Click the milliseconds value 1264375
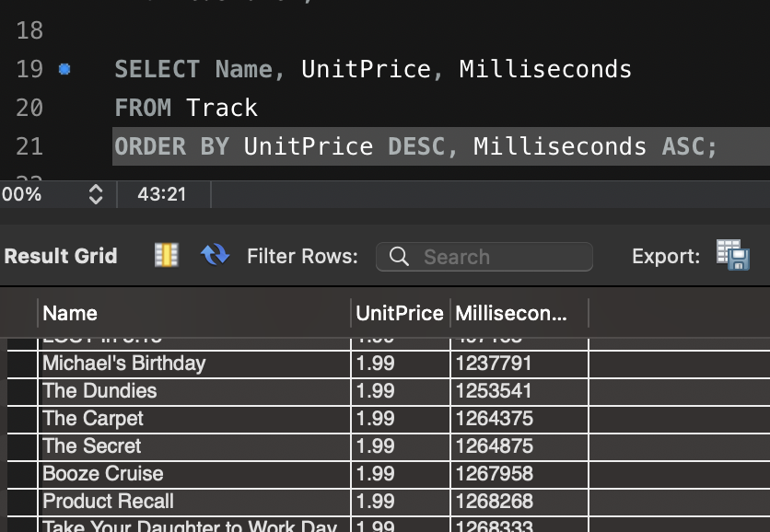Screen dimensions: 770x532 494,419
